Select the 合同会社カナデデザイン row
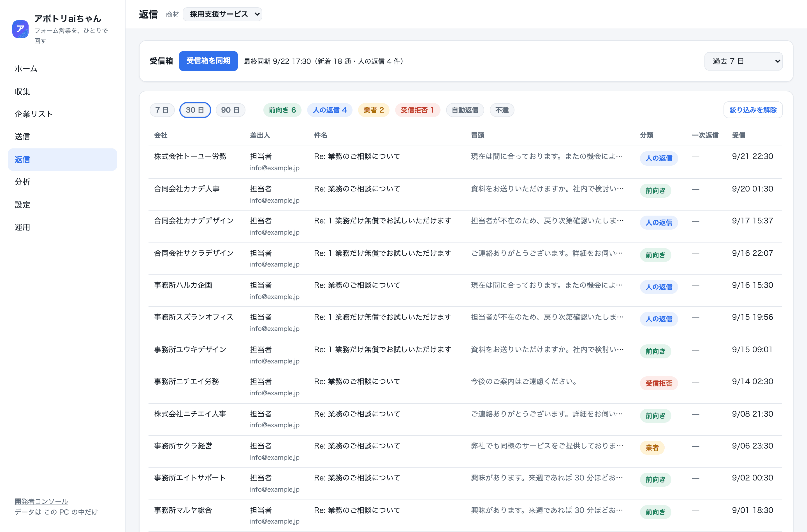 tap(465, 227)
